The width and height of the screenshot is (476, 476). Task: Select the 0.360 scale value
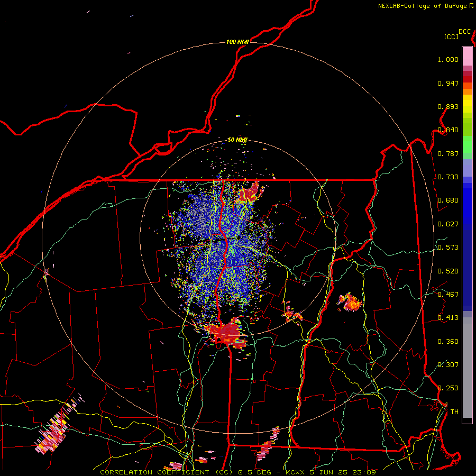448,342
